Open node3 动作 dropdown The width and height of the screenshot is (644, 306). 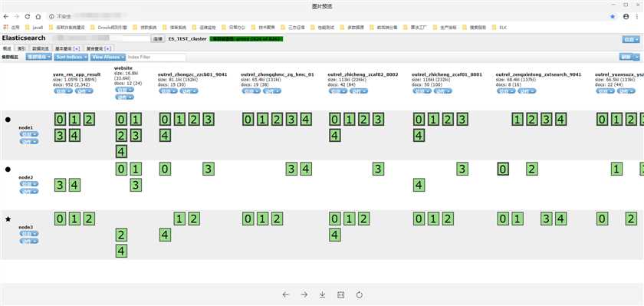click(29, 241)
